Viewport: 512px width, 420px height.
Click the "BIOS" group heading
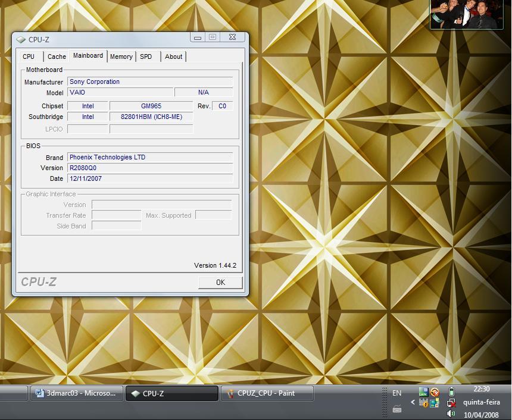(x=33, y=146)
